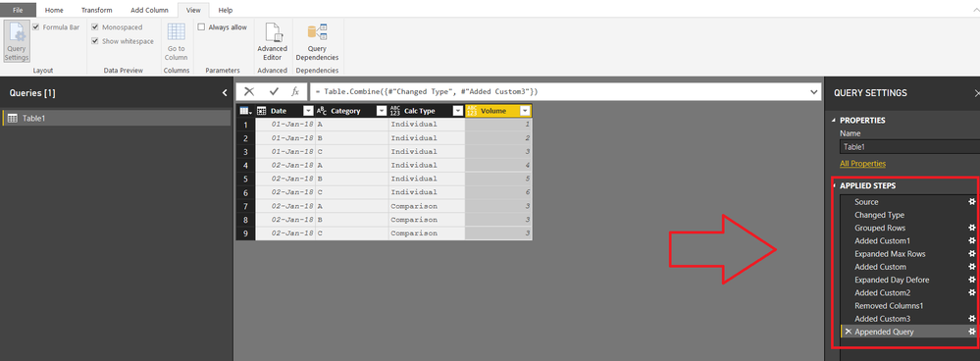Open settings gear for Appended Query step

[x=971, y=332]
